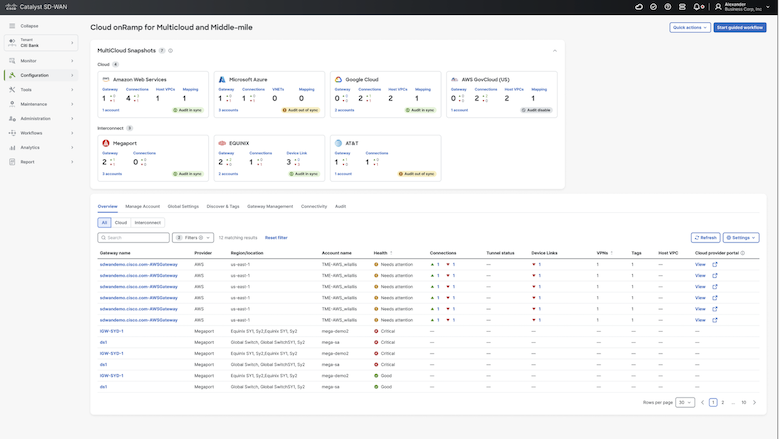
Task: Select the Interconnect filter toggle
Action: point(148,223)
